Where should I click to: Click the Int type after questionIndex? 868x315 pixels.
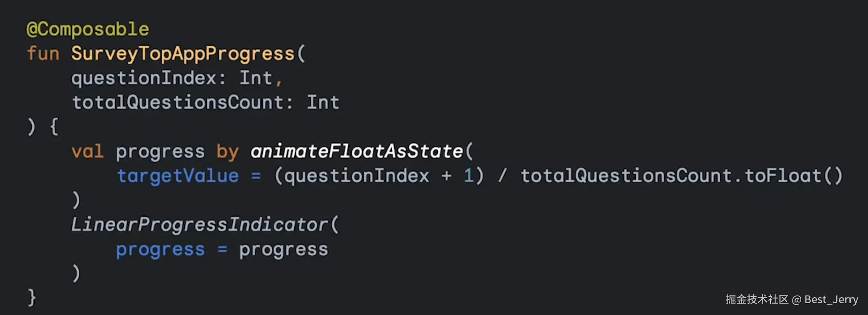pos(256,79)
